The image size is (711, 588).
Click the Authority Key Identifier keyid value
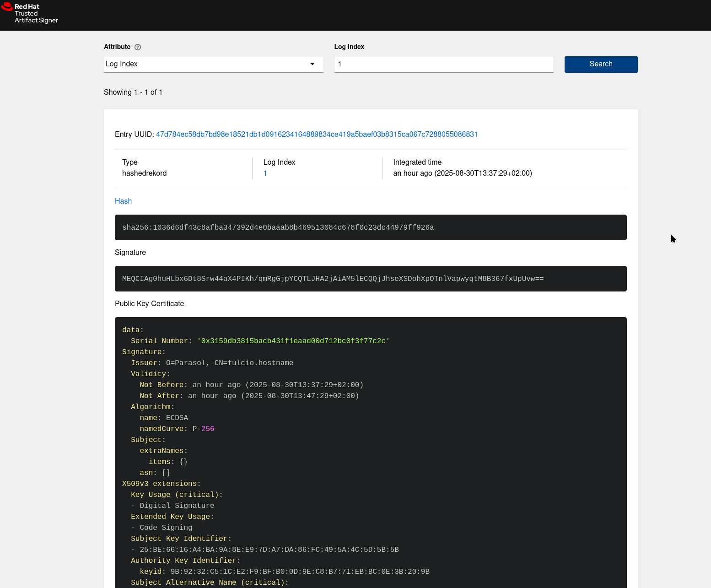pos(300,572)
